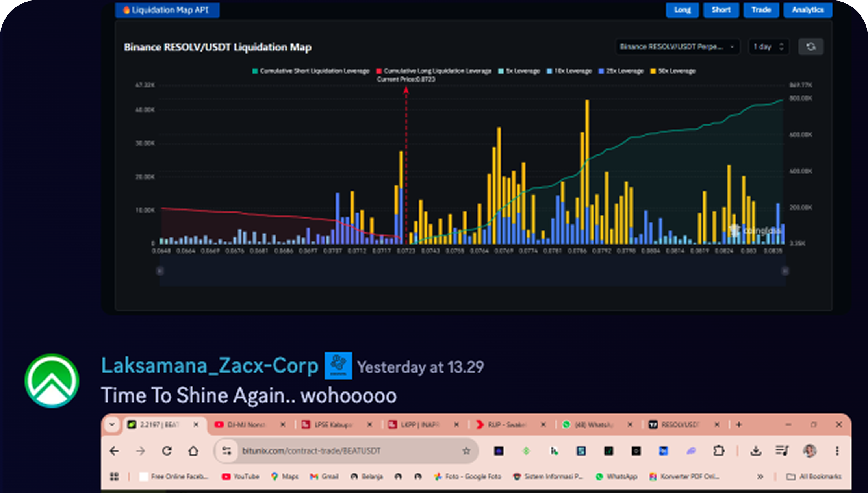
Task: Open the Binance RESOLV/USDT Perpetual pair dropdown
Action: [x=677, y=46]
